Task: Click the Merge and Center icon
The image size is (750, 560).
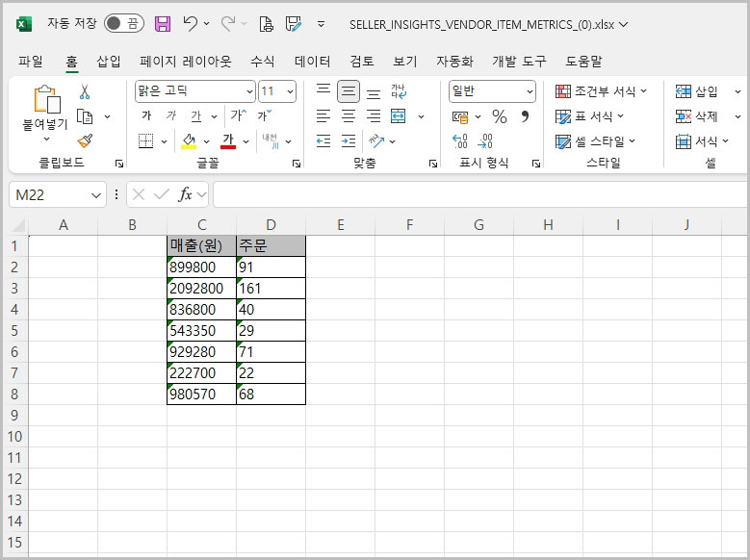Action: pos(399,115)
